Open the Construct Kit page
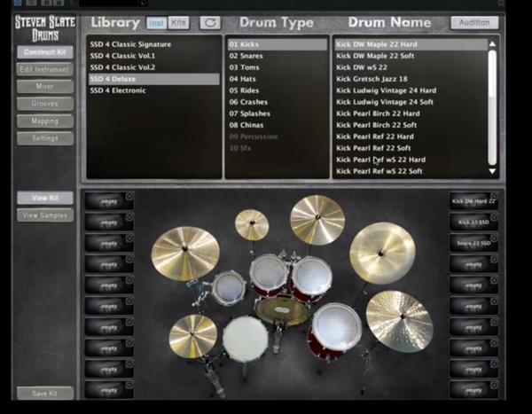The width and height of the screenshot is (532, 414). click(x=45, y=52)
